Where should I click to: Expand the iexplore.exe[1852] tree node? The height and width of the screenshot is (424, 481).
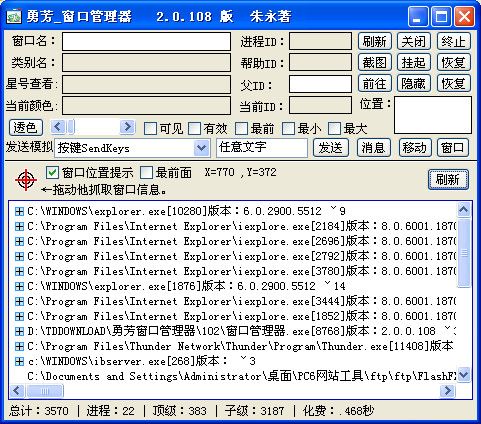[x=19, y=316]
